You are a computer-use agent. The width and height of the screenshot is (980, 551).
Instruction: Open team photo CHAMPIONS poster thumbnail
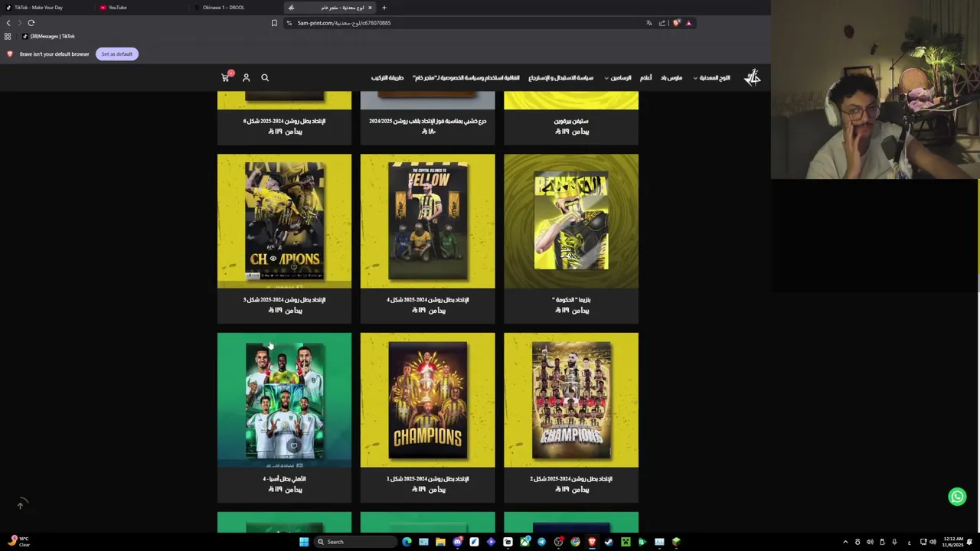coord(571,399)
